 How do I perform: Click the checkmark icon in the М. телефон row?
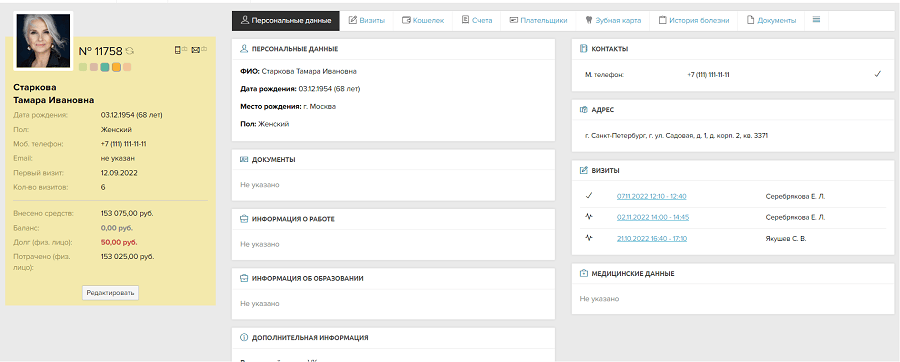(x=877, y=74)
